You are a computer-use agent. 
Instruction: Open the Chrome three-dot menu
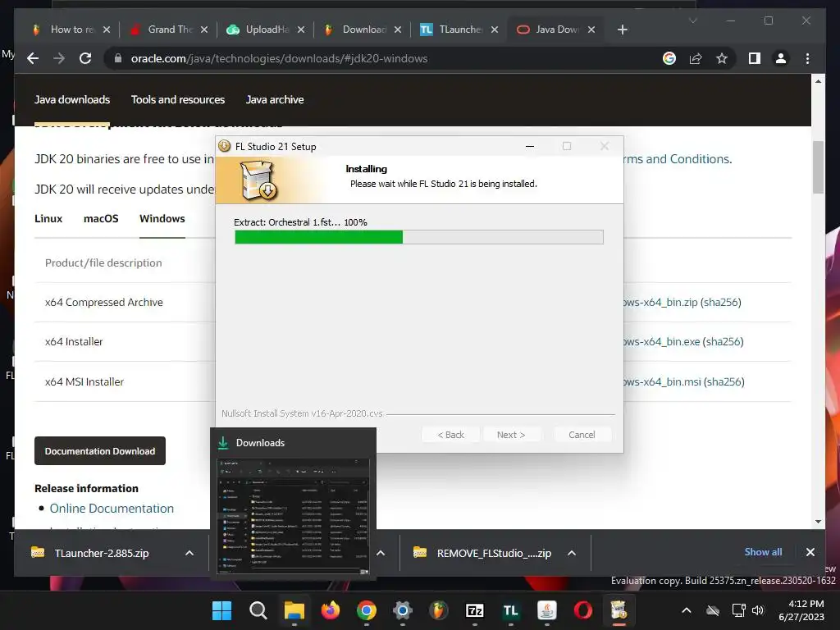click(x=807, y=58)
